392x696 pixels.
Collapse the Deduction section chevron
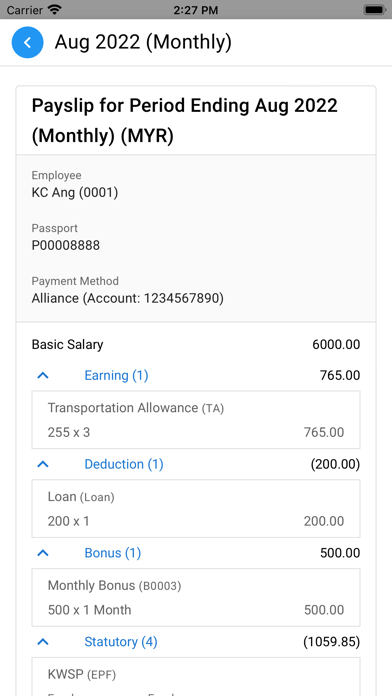click(43, 464)
